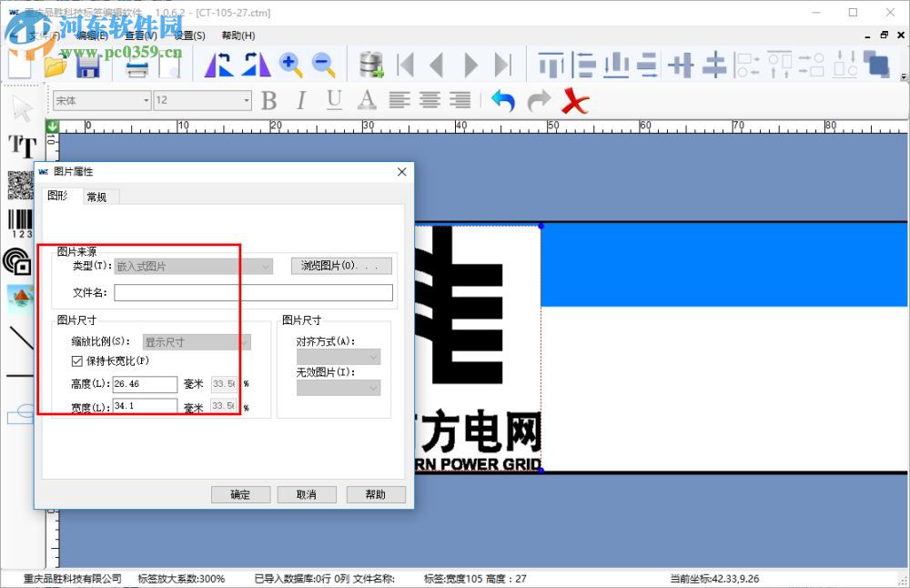910x588 pixels.
Task: Click the red delete X icon
Action: tap(575, 102)
